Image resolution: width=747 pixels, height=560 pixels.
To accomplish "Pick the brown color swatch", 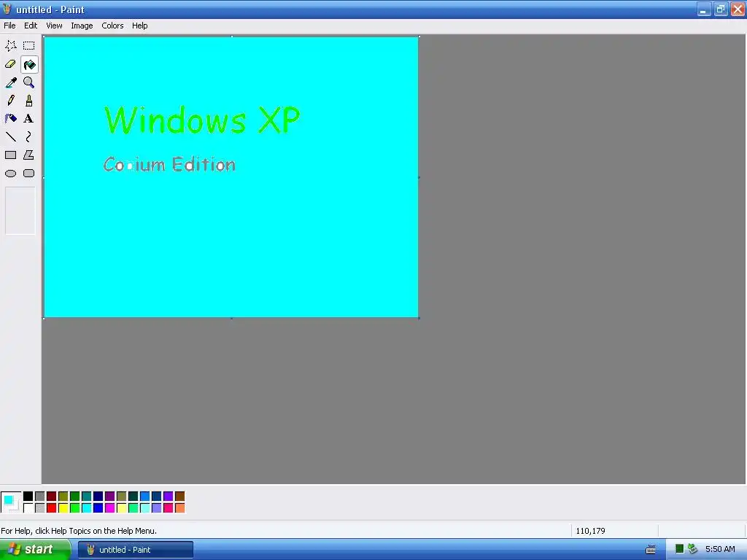I will pyautogui.click(x=179, y=497).
